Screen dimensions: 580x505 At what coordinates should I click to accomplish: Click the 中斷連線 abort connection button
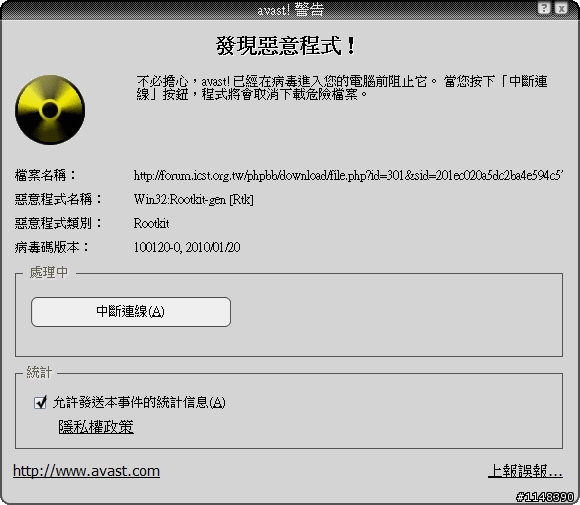[131, 312]
